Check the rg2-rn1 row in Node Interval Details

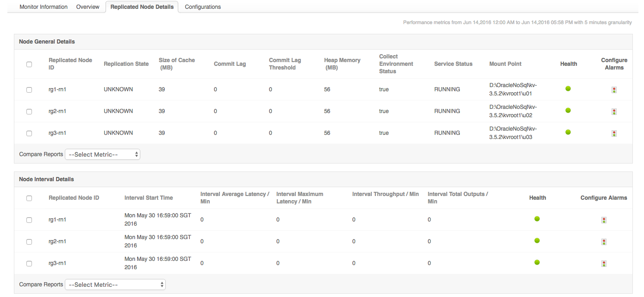29,242
